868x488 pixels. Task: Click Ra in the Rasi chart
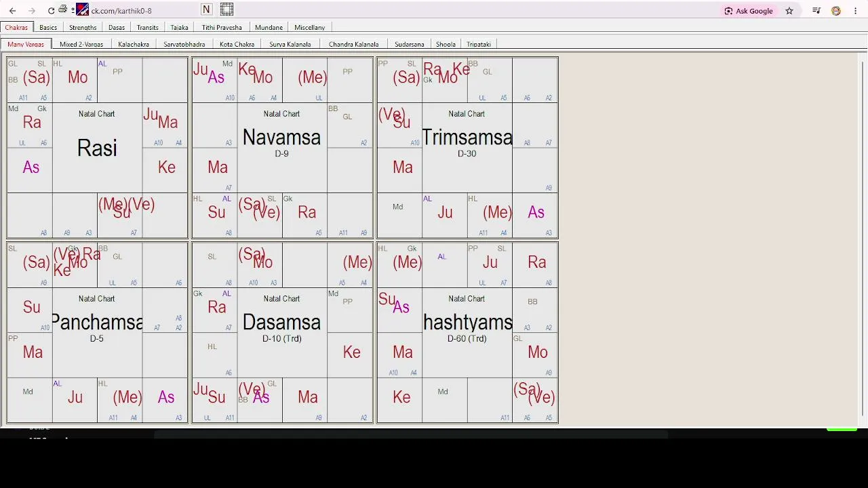click(32, 123)
